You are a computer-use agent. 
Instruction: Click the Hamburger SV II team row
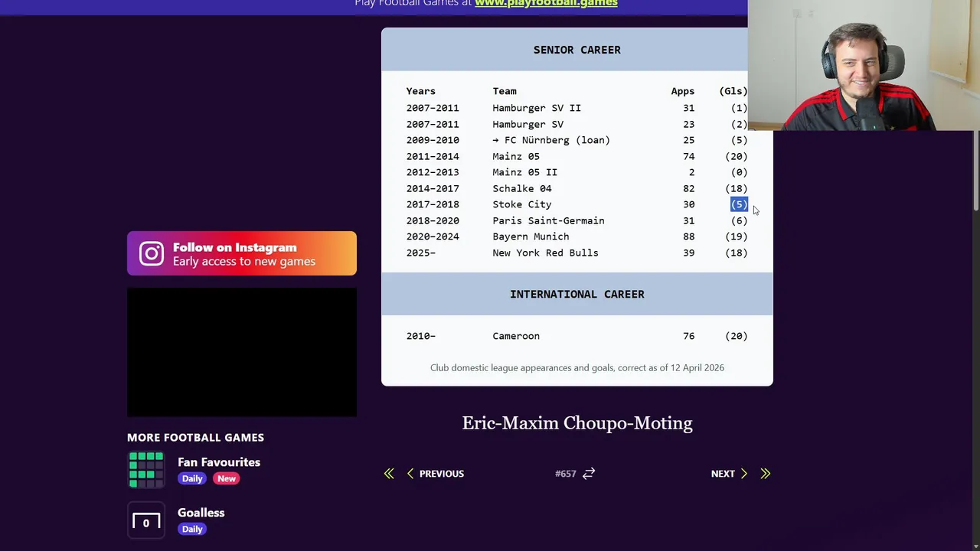click(x=577, y=108)
